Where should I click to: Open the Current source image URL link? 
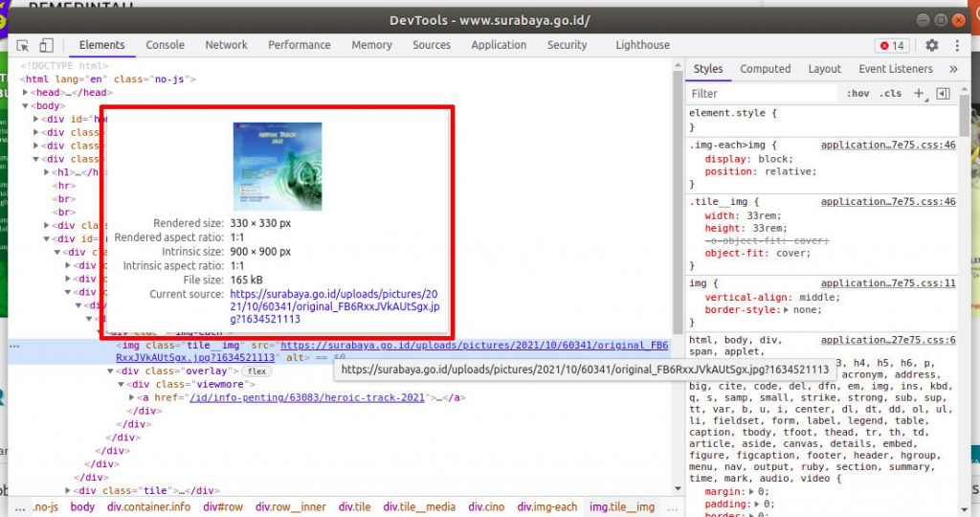tap(337, 306)
